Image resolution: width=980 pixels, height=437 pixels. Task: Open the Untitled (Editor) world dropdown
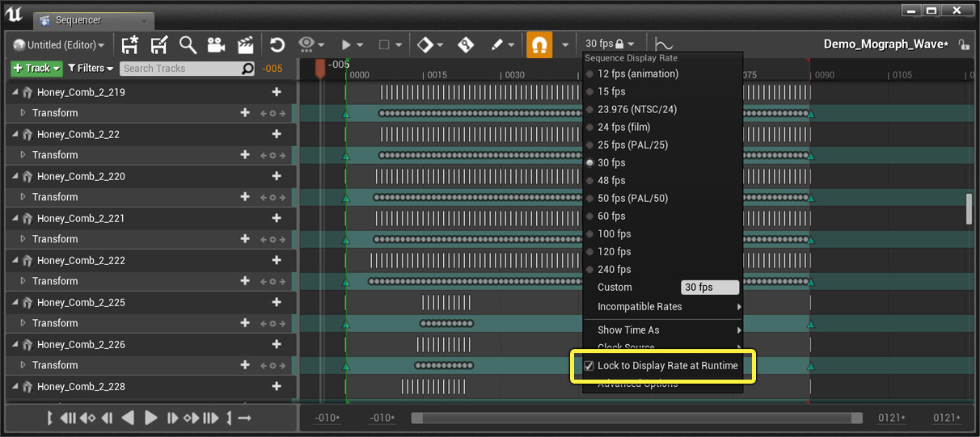59,45
